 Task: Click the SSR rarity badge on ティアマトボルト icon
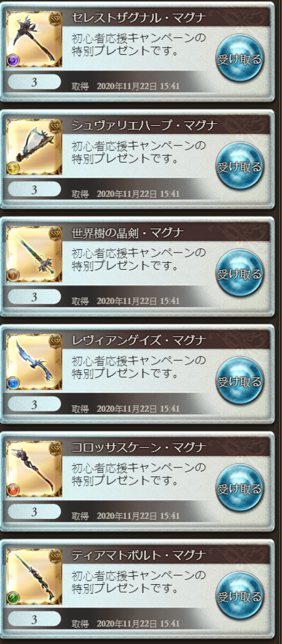pyautogui.click(x=55, y=555)
